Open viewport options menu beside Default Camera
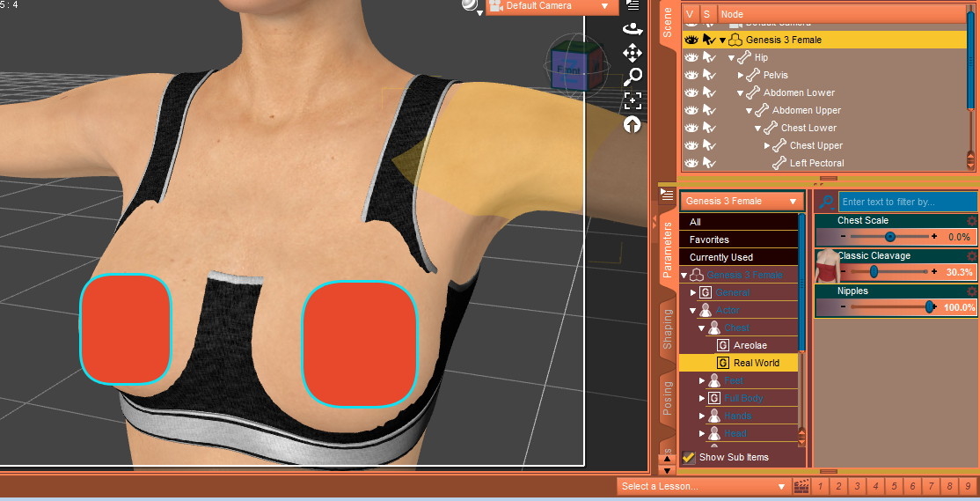 click(633, 5)
